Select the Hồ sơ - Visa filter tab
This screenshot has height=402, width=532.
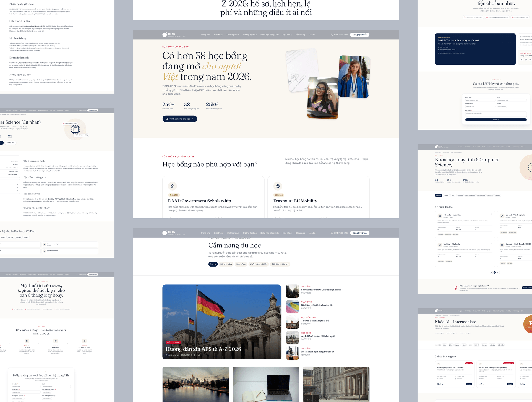(x=226, y=264)
